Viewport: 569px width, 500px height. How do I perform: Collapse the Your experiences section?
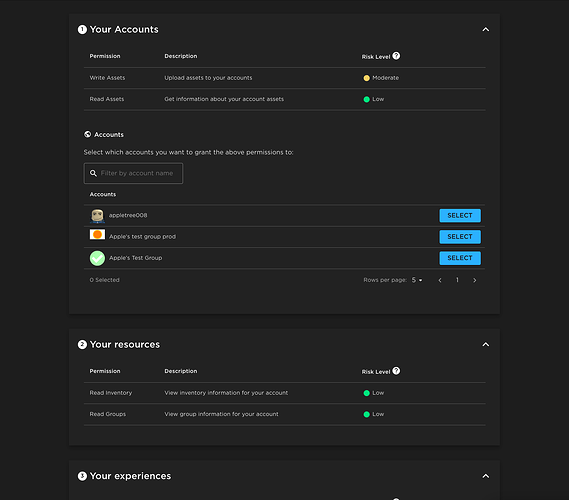point(486,476)
